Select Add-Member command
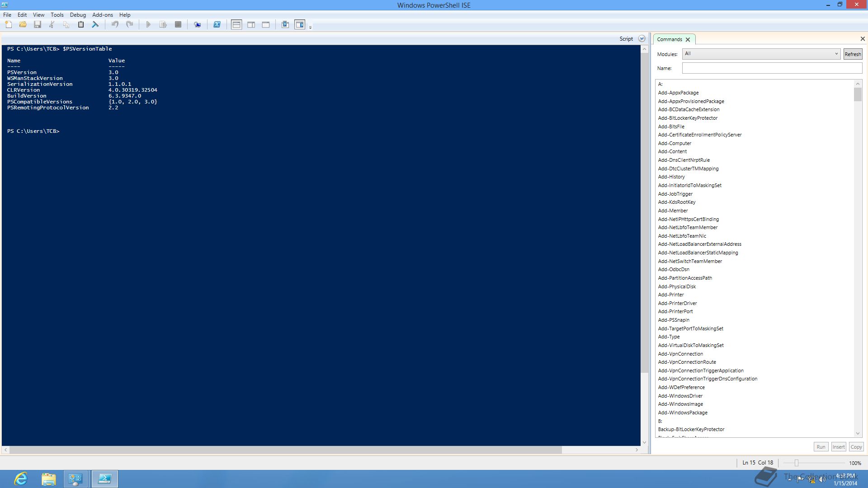 click(673, 211)
